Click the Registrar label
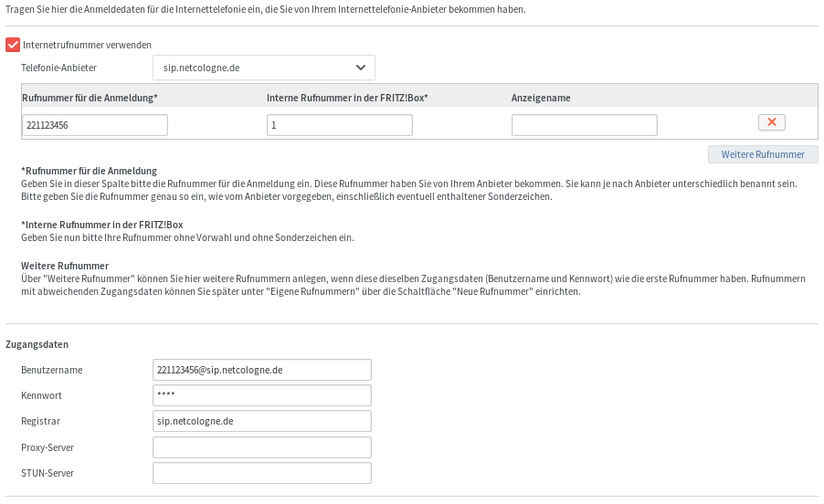Screen dimensions: 824x504 click(x=40, y=422)
